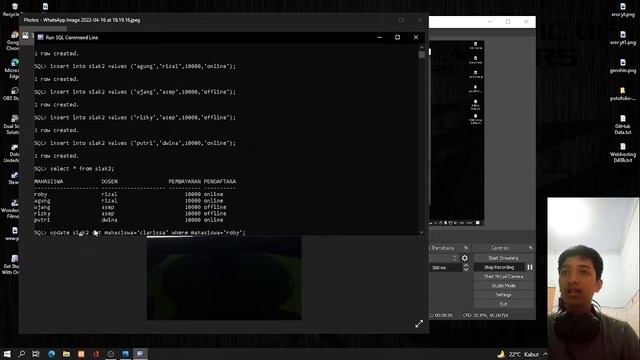Pop out the Scene Transitions dock
Screen dimensions: 640x360
(x=466, y=248)
